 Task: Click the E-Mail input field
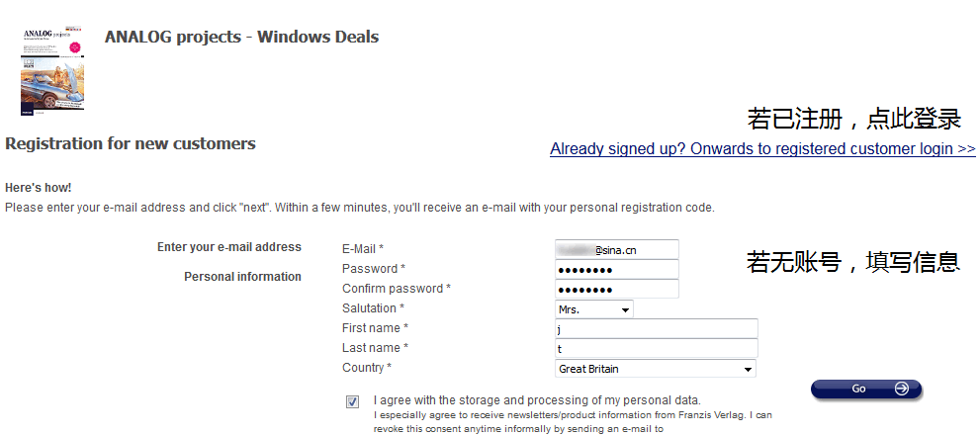coord(617,250)
